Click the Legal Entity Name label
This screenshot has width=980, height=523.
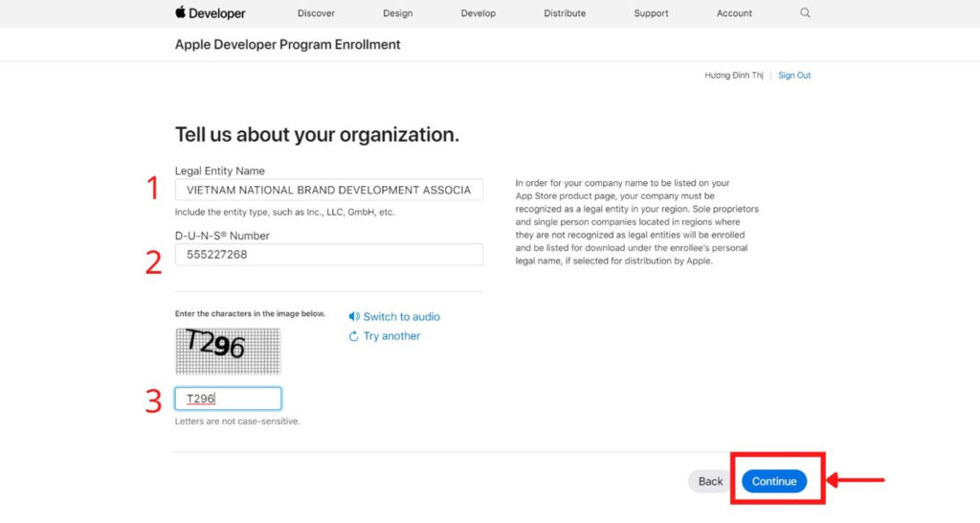(219, 171)
